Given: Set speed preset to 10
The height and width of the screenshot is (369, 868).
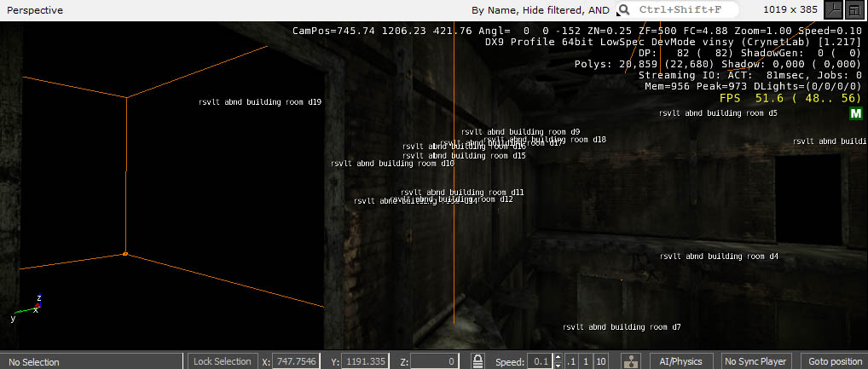Looking at the screenshot, I should 600,362.
